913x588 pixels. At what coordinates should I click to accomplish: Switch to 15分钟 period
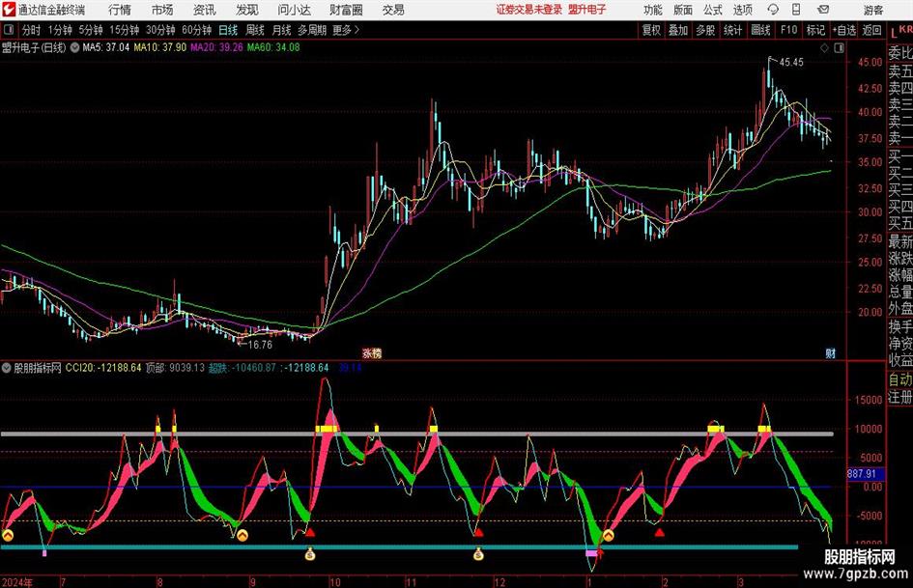125,30
